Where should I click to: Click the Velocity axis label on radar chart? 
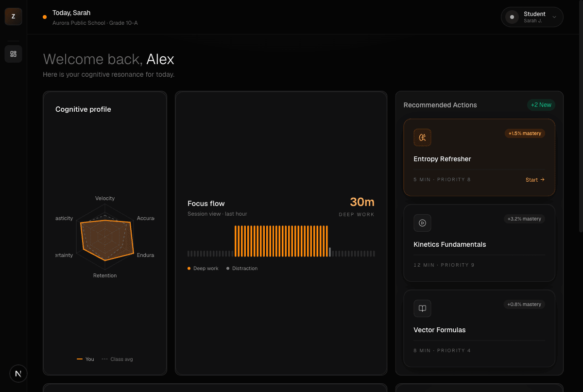pyautogui.click(x=105, y=198)
